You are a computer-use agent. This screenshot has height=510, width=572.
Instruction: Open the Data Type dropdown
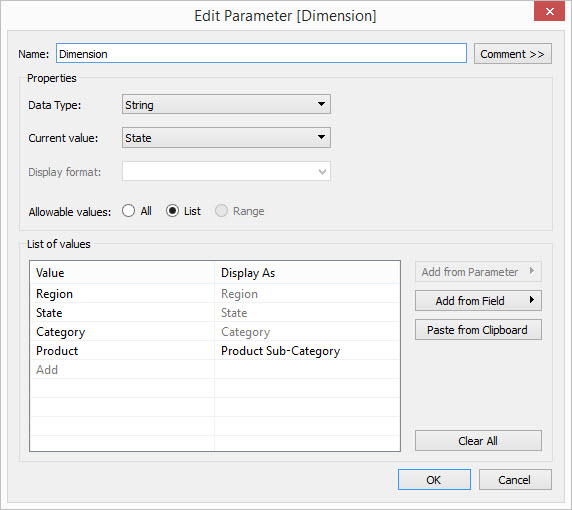tap(226, 104)
